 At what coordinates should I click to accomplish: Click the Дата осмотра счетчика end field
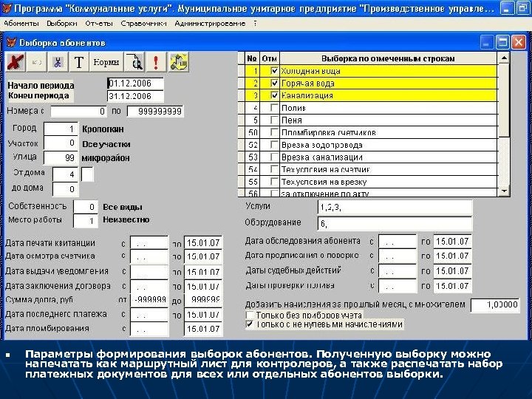point(203,256)
